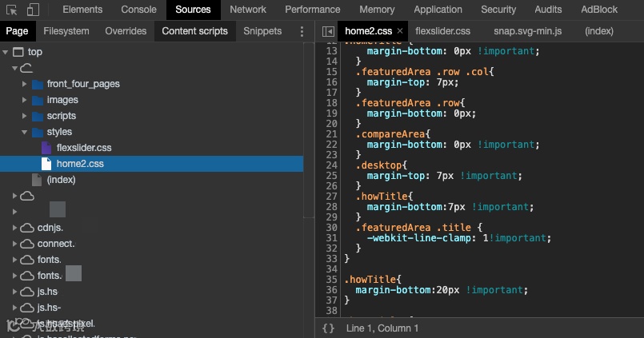This screenshot has width=644, height=338.
Task: Click the hide navigator pane icon
Action: click(328, 31)
